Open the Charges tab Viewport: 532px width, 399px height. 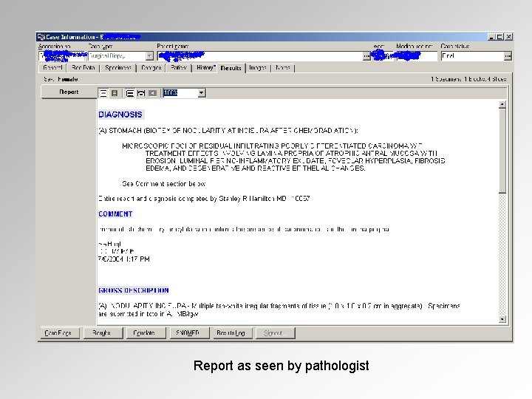coord(151,68)
